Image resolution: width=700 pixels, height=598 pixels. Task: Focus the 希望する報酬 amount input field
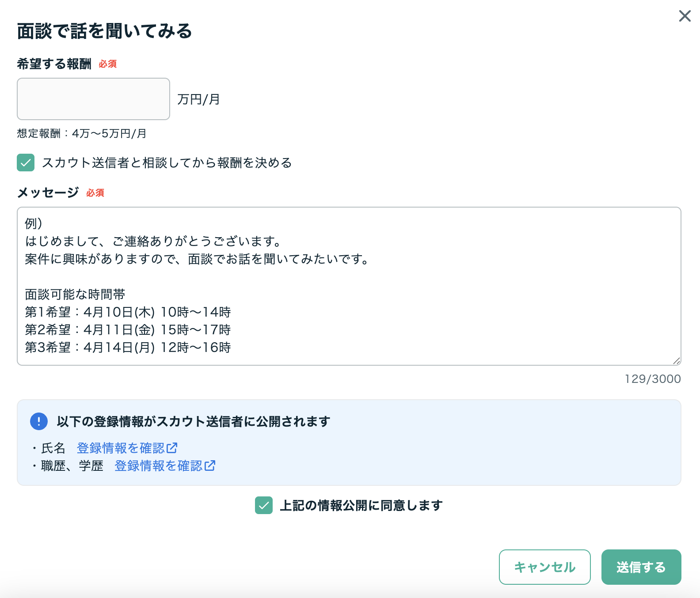click(93, 99)
